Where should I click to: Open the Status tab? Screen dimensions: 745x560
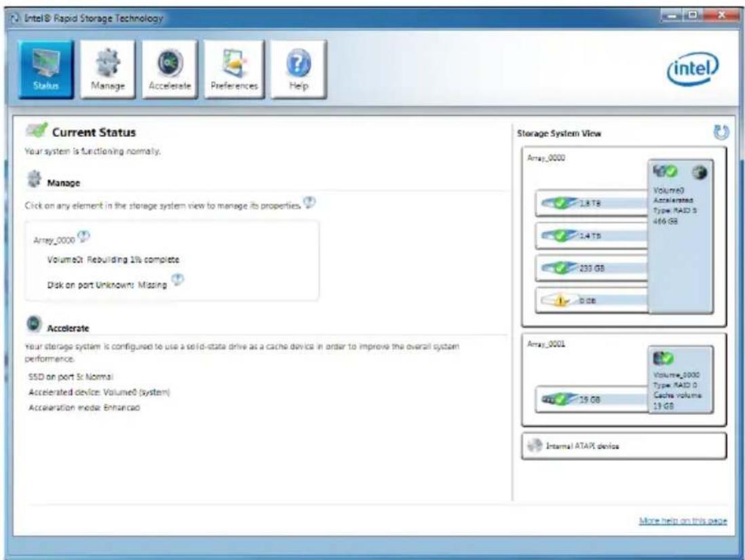46,69
